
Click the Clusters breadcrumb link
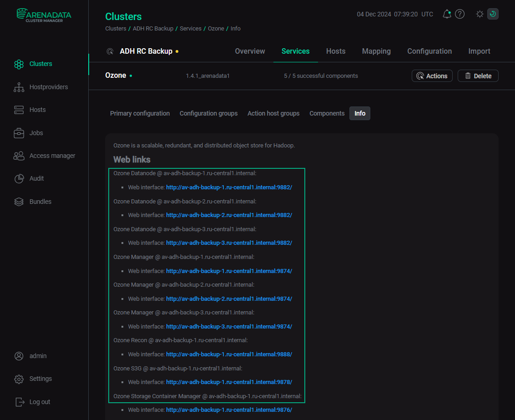point(116,29)
